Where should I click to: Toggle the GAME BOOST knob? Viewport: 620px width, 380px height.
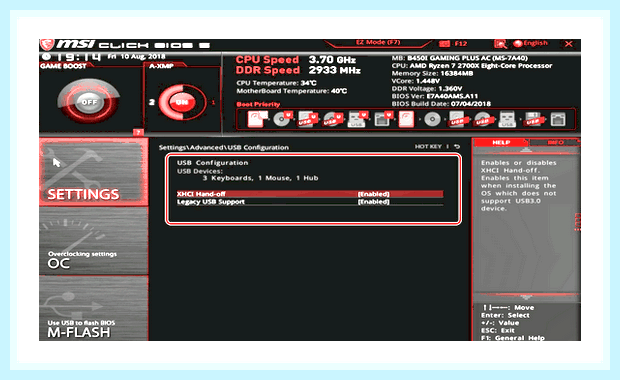[x=89, y=102]
